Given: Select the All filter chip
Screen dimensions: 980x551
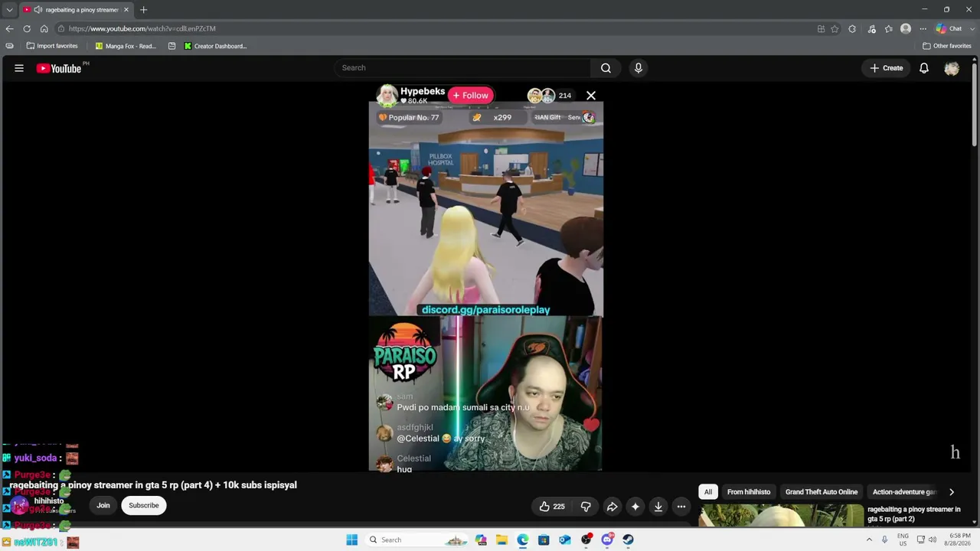Looking at the screenshot, I should click(708, 492).
